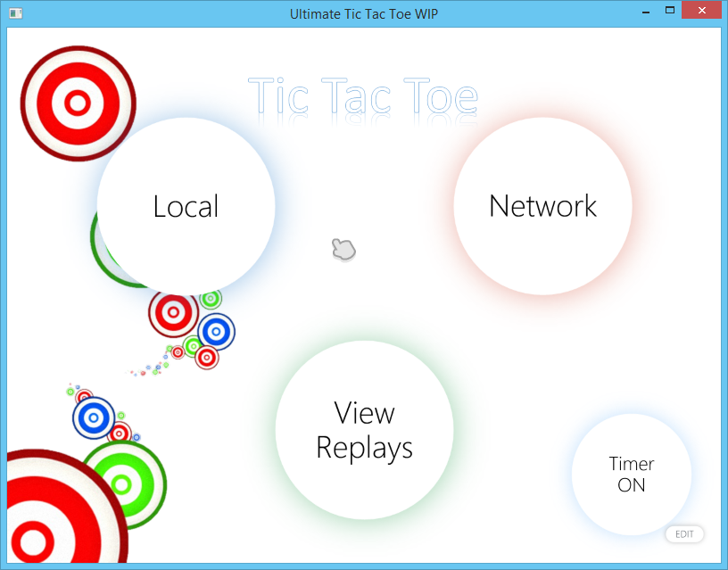Start a Local game
Image resolution: width=728 pixels, height=570 pixels.
186,207
